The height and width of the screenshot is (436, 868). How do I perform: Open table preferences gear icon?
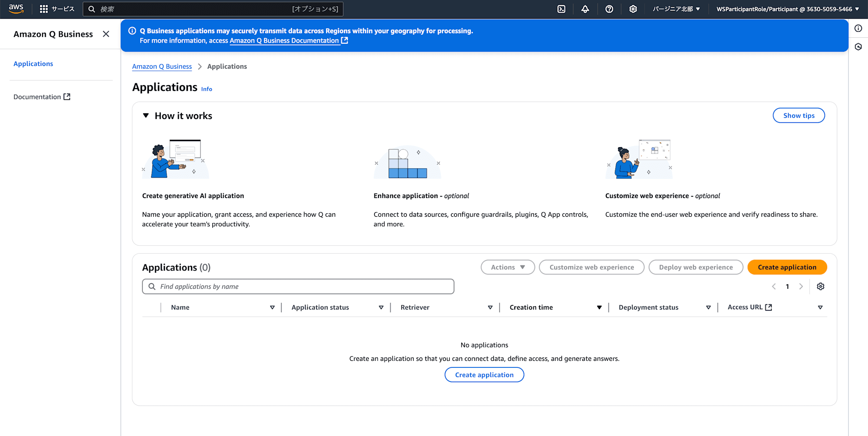click(x=820, y=286)
